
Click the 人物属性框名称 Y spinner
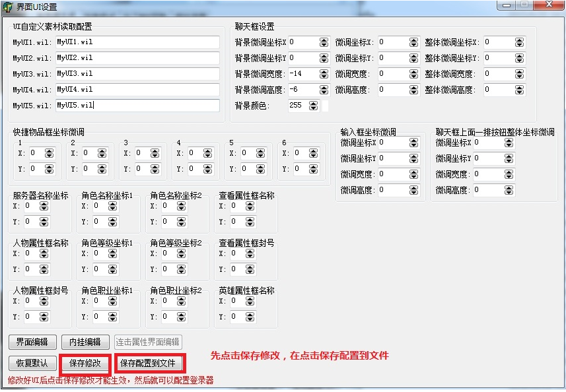click(44, 269)
